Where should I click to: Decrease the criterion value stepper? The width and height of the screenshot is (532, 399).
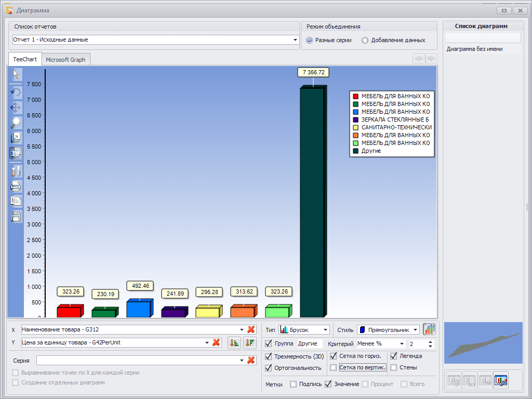(x=430, y=346)
